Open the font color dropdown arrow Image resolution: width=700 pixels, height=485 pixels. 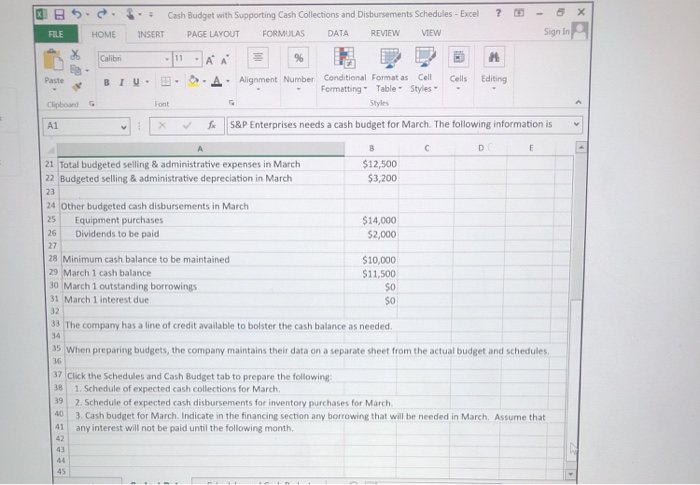(x=228, y=81)
